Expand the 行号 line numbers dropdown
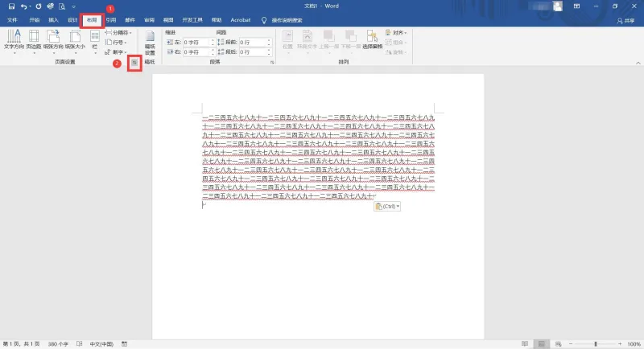The height and width of the screenshot is (349, 644). tap(116, 43)
